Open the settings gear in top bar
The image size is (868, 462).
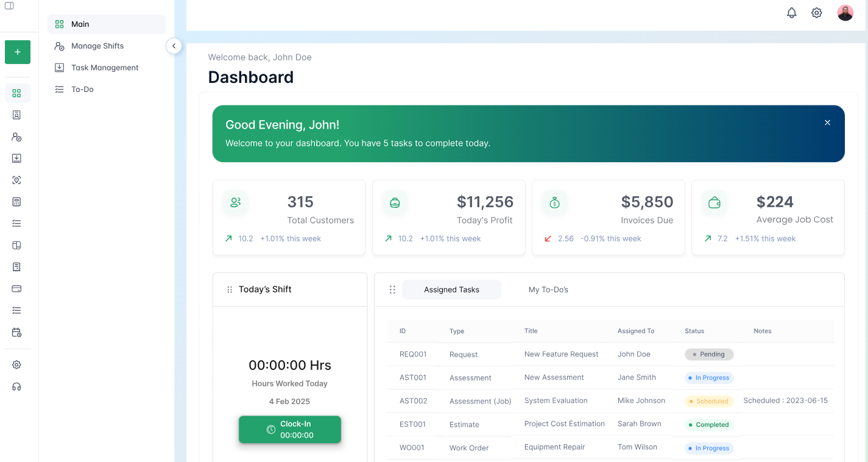pos(816,12)
